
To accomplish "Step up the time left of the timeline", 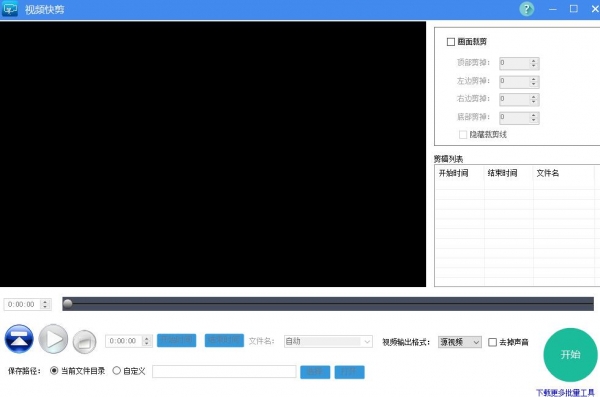I will [x=45, y=302].
